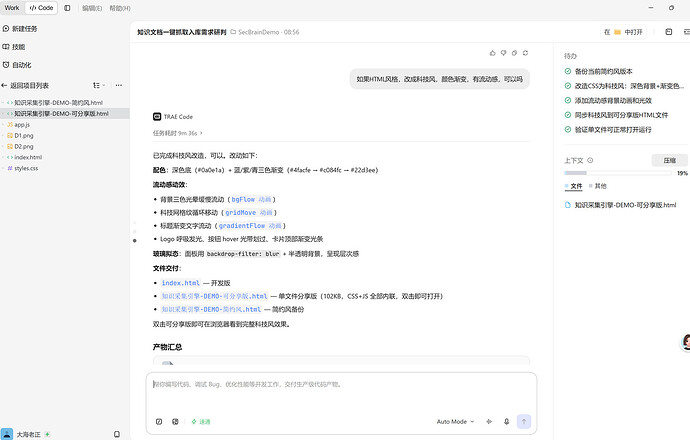Click the user avatar for 大海老正

coord(7,434)
